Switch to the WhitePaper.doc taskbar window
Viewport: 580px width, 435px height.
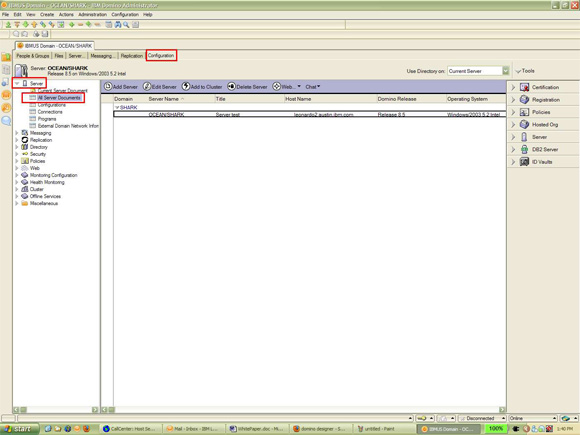click(256, 429)
